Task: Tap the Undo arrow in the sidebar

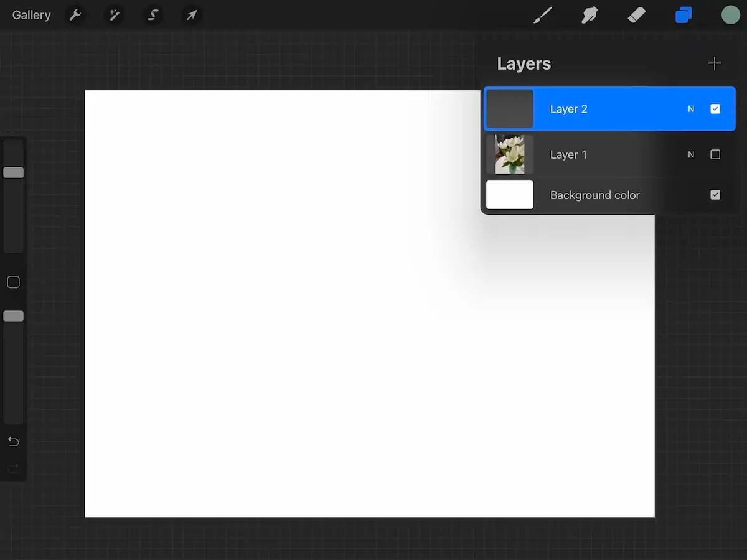Action: click(13, 442)
